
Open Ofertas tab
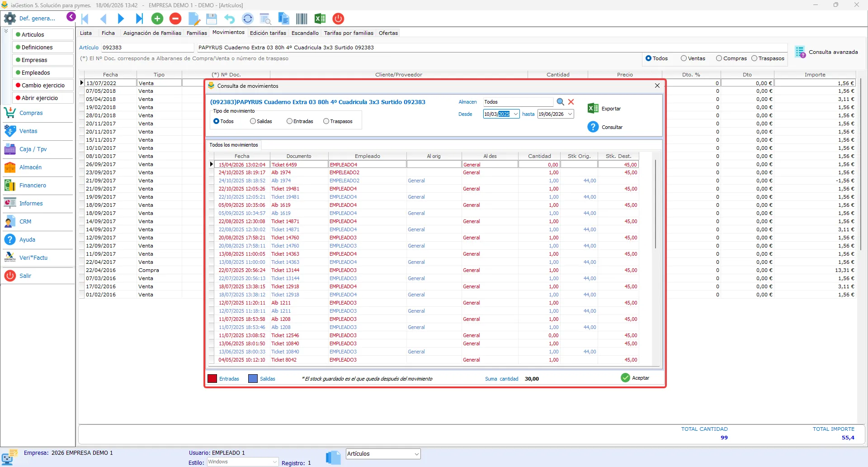tap(388, 33)
